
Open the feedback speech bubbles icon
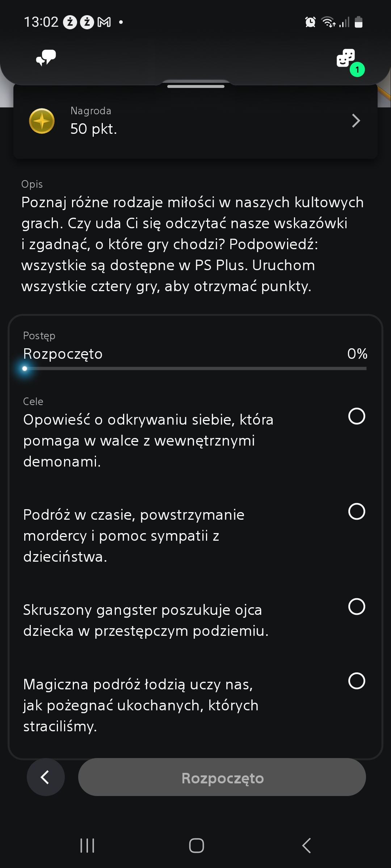(46, 58)
